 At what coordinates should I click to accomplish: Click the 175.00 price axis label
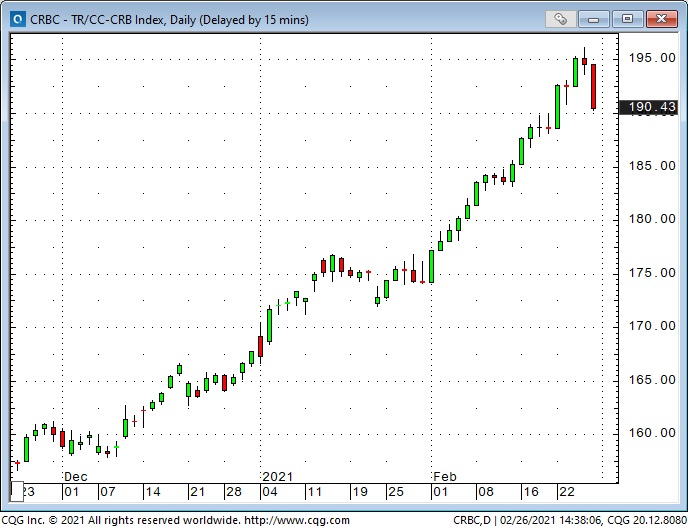(x=652, y=273)
